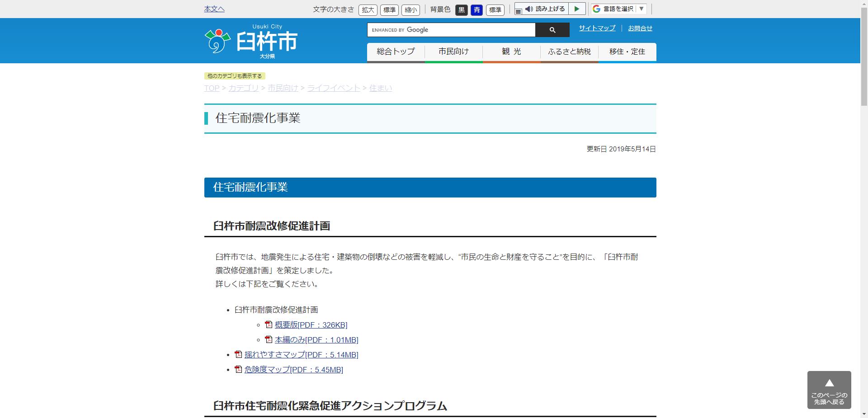Click the Google icon in the language selector
Screen dimensions: 868x418
[x=596, y=8]
